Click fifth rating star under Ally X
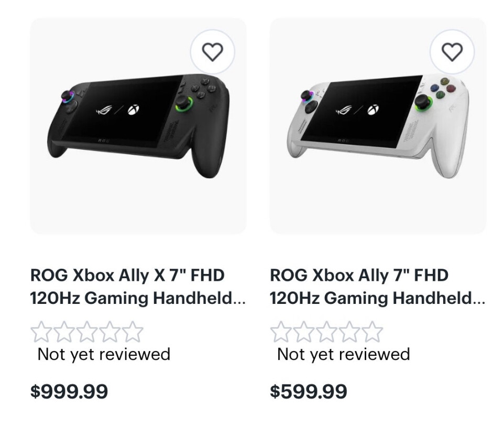Screen dimensions: 504x427 tap(133, 332)
